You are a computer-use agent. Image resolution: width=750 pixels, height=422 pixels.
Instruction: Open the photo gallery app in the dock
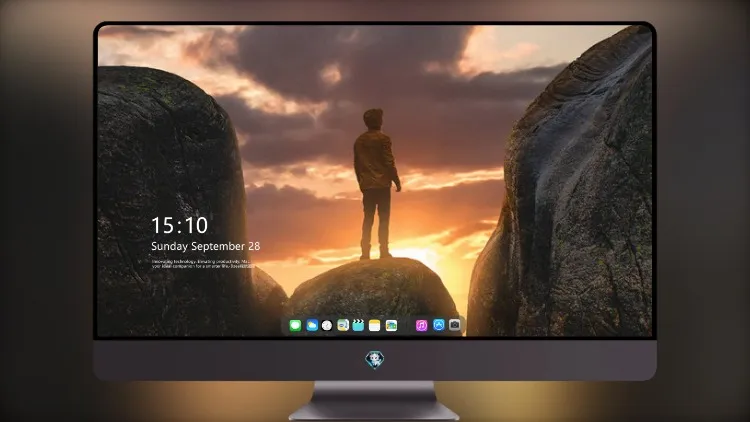point(391,325)
